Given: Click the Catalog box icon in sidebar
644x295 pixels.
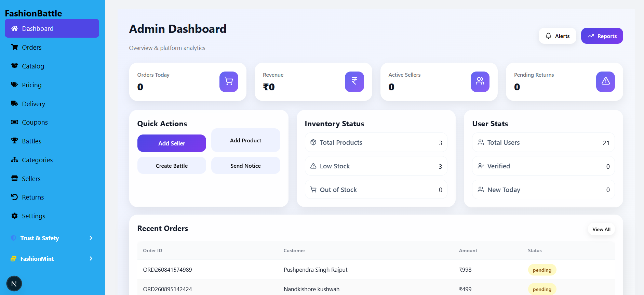Looking at the screenshot, I should (x=14, y=66).
